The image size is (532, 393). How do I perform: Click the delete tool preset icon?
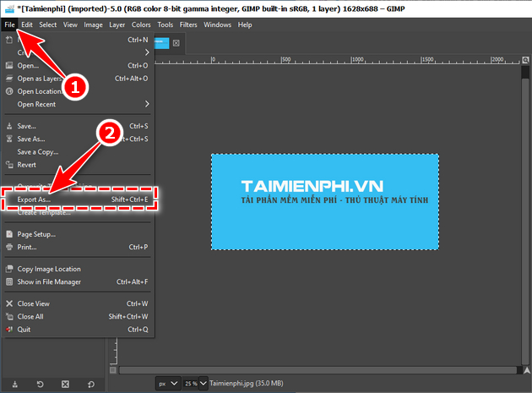click(x=65, y=385)
